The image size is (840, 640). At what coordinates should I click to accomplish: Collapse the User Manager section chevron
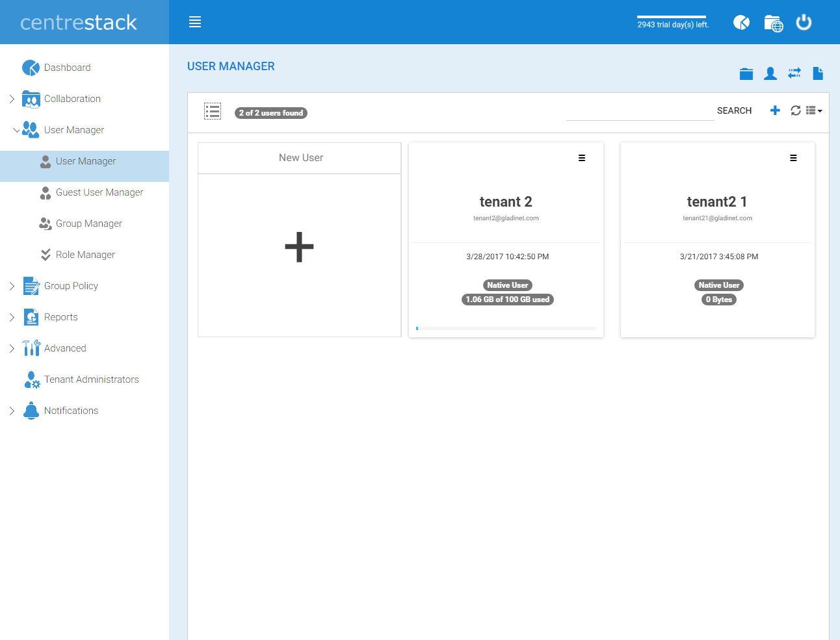pyautogui.click(x=16, y=130)
